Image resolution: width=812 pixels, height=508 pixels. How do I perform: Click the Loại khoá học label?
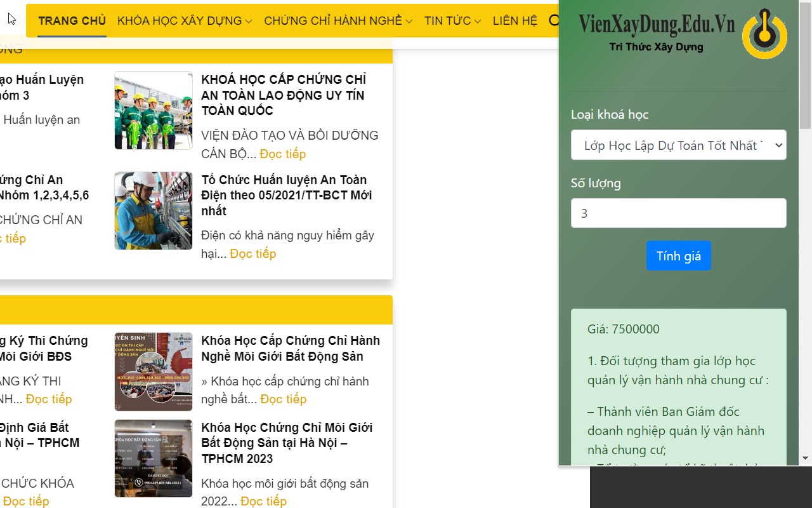[x=610, y=114]
